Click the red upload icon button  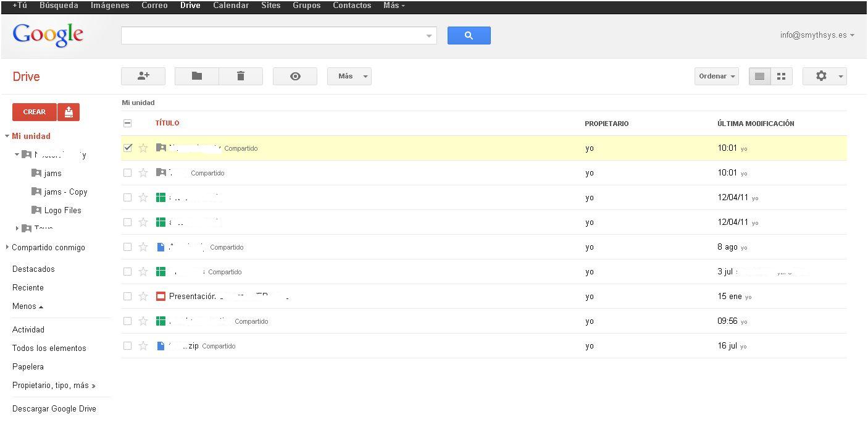[69, 112]
